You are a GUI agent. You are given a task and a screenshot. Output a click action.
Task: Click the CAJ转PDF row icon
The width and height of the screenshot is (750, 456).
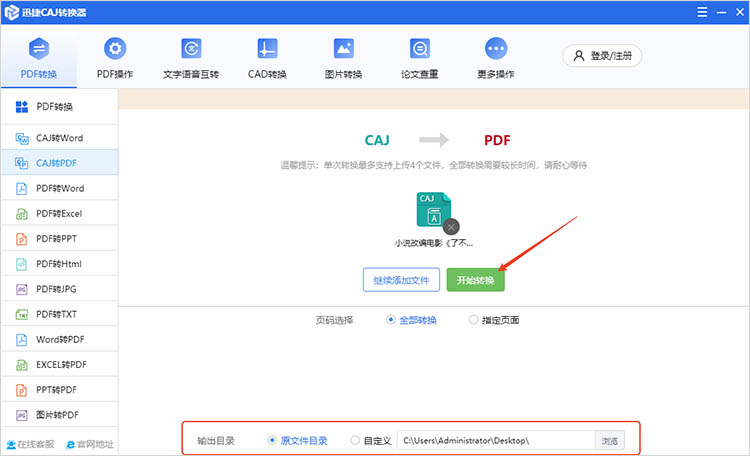pos(22,163)
